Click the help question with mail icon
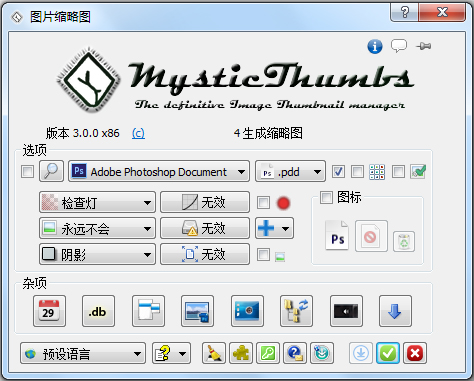 point(295,353)
